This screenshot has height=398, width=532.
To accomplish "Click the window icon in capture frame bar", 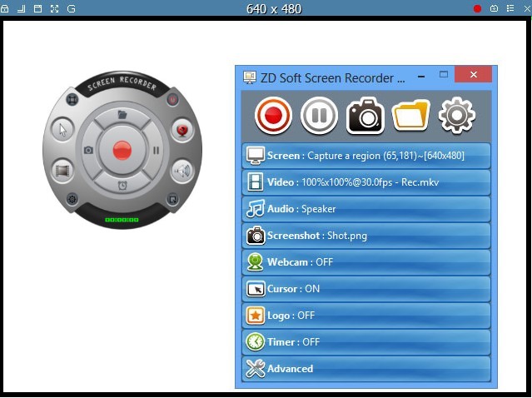I will [37, 8].
